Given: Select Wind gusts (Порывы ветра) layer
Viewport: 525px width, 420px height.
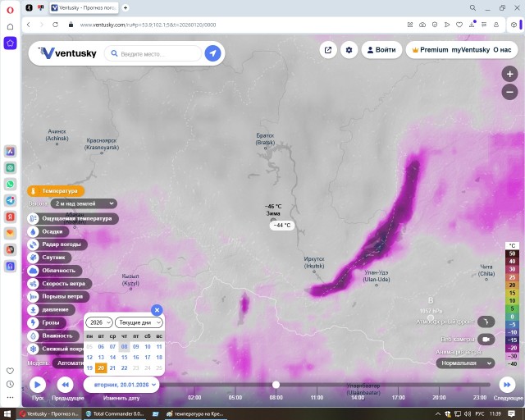Looking at the screenshot, I should click(x=58, y=296).
